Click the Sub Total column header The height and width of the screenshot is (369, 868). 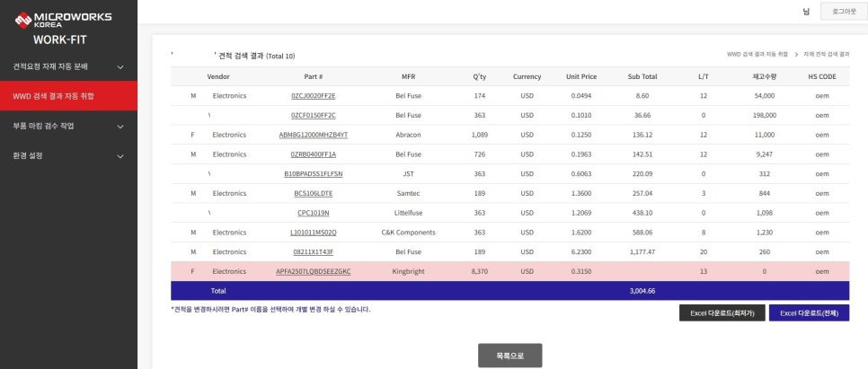(x=642, y=76)
